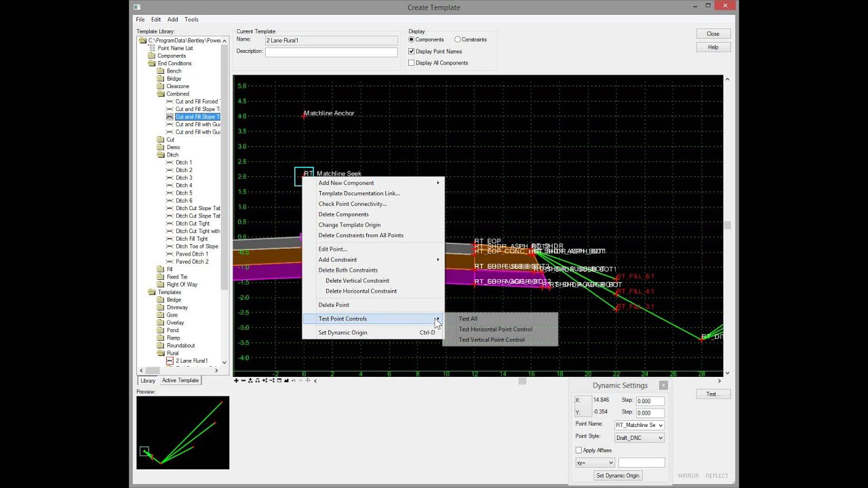
Task: Click the fit view rectangle icon below the canvas
Action: click(x=279, y=381)
